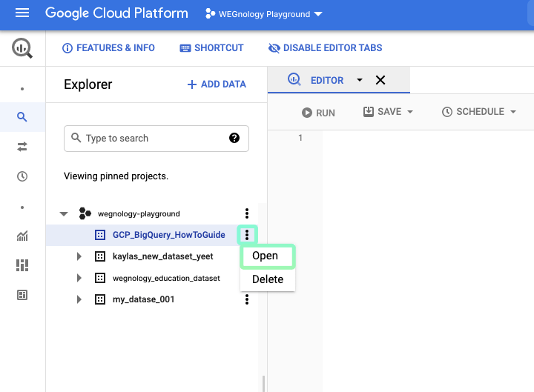Image resolution: width=534 pixels, height=392 pixels.
Task: Choose Delete from the context menu
Action: 268,279
